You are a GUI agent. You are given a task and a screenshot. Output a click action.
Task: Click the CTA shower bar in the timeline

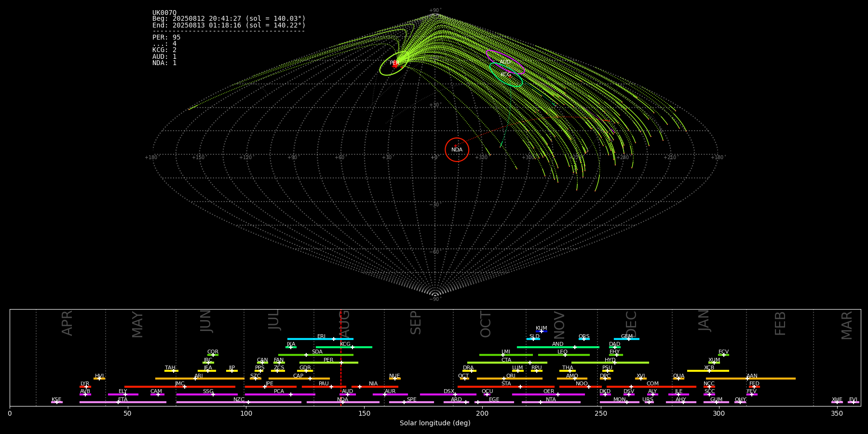(x=507, y=363)
